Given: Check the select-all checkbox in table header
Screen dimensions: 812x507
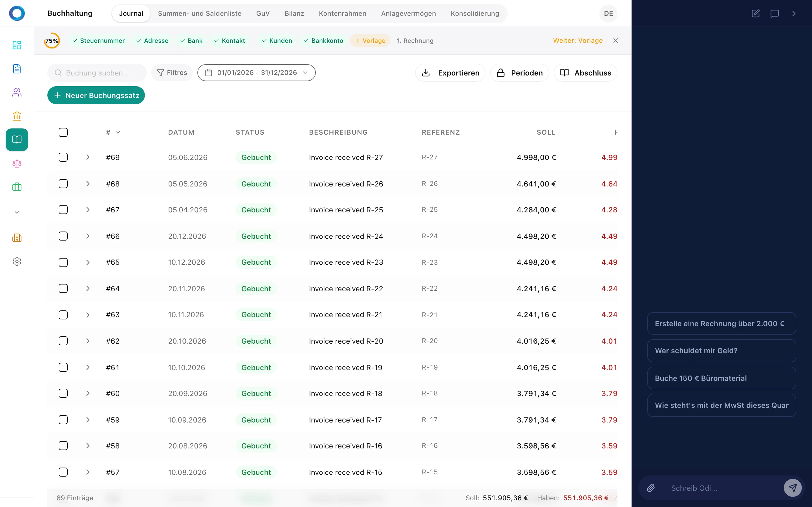Looking at the screenshot, I should coord(63,132).
